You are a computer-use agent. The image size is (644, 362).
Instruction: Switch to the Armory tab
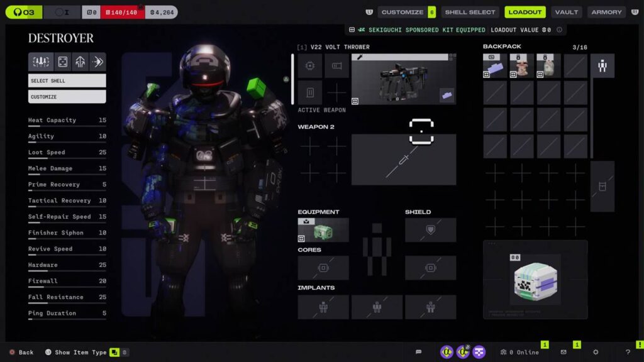(606, 12)
